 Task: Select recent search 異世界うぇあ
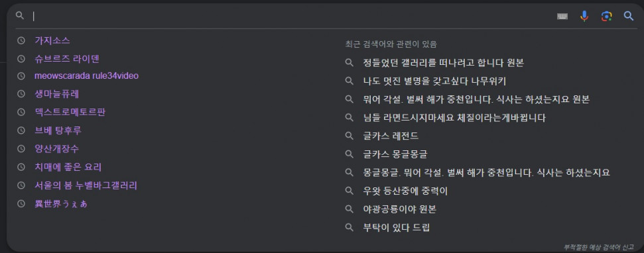[x=61, y=204]
